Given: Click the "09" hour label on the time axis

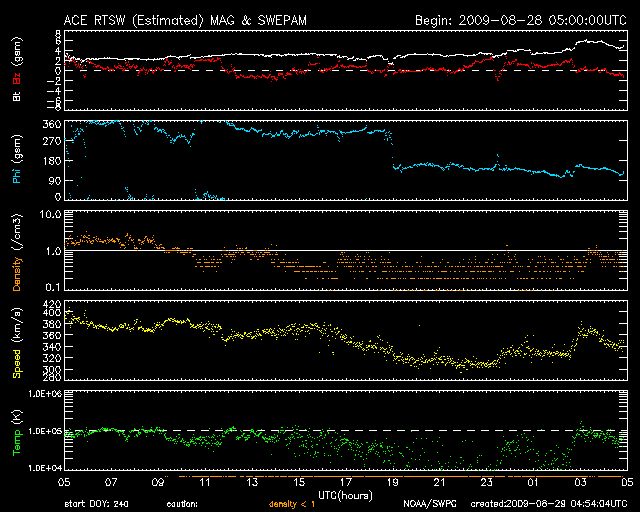Looking at the screenshot, I should click(x=158, y=482).
